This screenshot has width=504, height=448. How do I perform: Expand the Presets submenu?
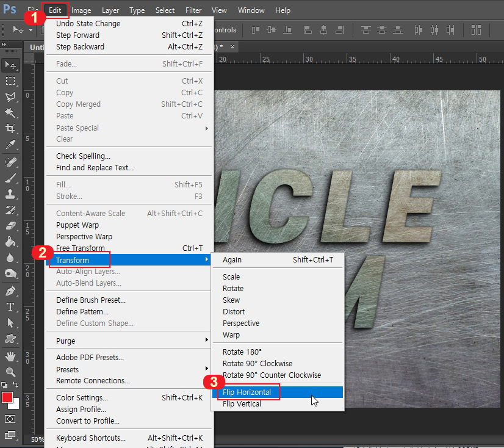tap(129, 369)
